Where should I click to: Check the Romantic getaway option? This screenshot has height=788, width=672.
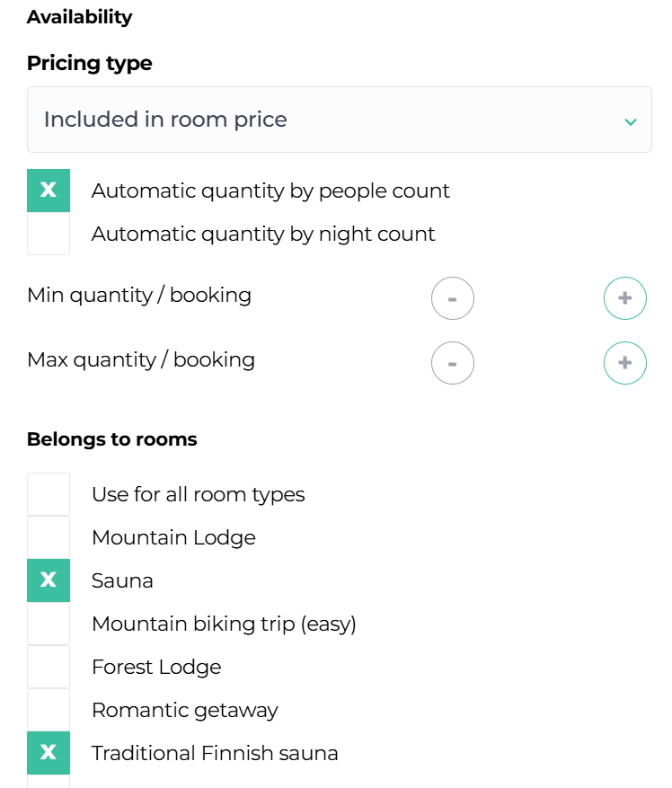point(49,710)
